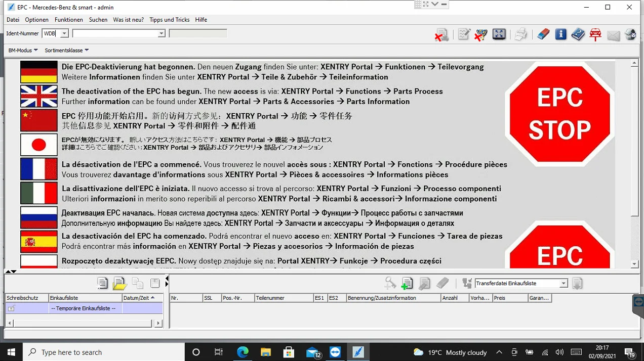Click the message area's vertical scrollbar down arrow

(x=634, y=264)
